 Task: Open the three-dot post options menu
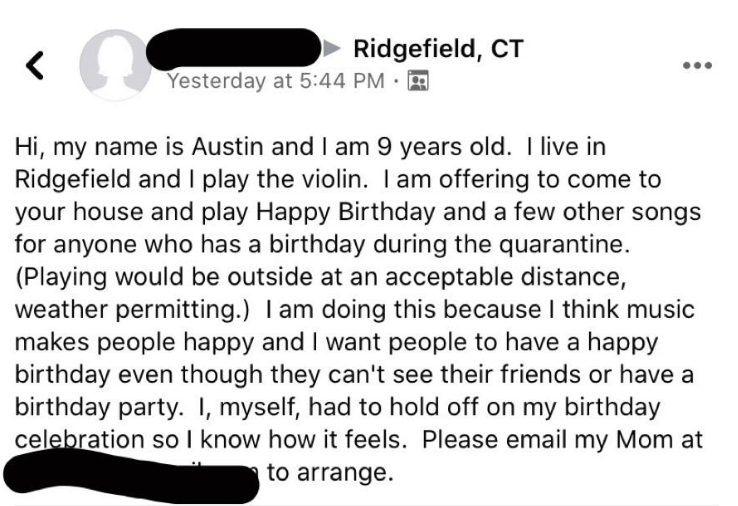point(698,65)
